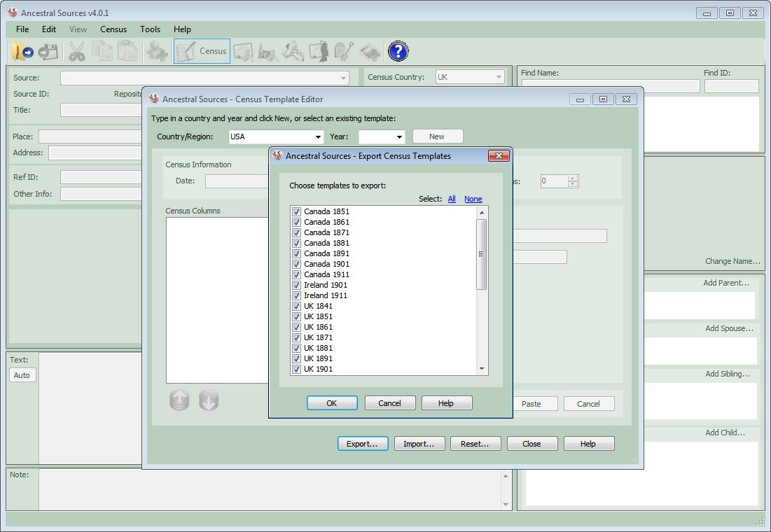Screen dimensions: 771x532
Task: Open the Edit menu
Action: pyautogui.click(x=49, y=29)
